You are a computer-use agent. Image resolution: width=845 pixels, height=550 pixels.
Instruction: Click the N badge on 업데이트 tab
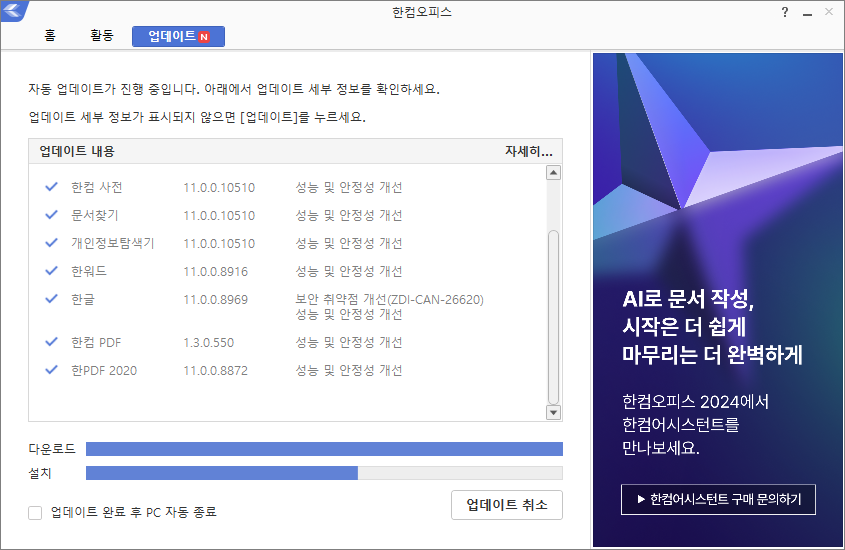pyautogui.click(x=204, y=37)
